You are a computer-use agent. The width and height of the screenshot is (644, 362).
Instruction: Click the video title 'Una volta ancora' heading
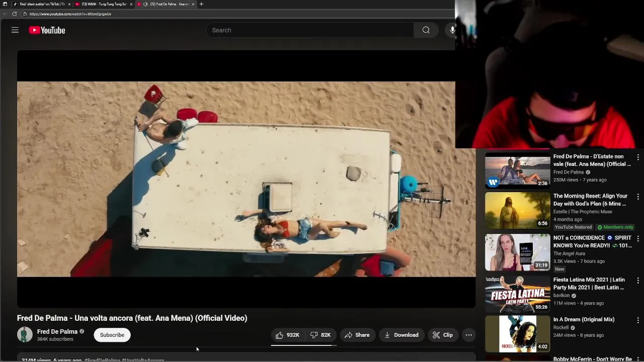pyautogui.click(x=132, y=318)
